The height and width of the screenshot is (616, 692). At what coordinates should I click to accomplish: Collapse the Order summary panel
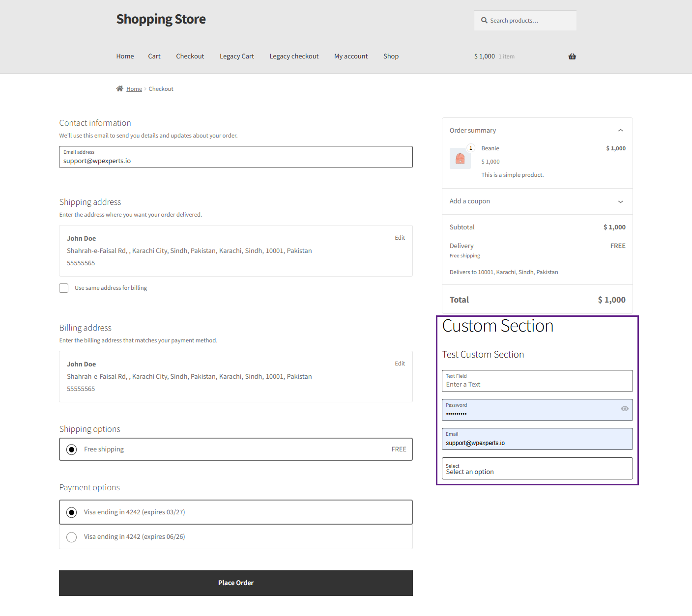(x=620, y=131)
